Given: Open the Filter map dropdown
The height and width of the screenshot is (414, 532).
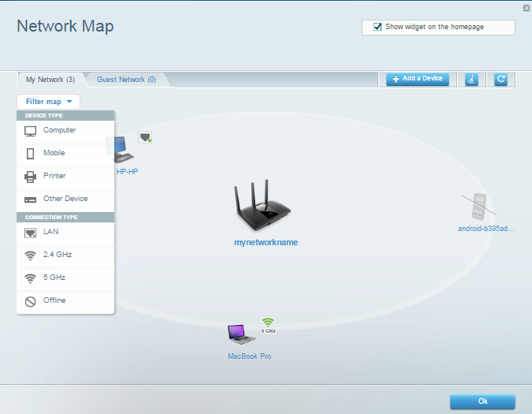Looking at the screenshot, I should coord(49,102).
